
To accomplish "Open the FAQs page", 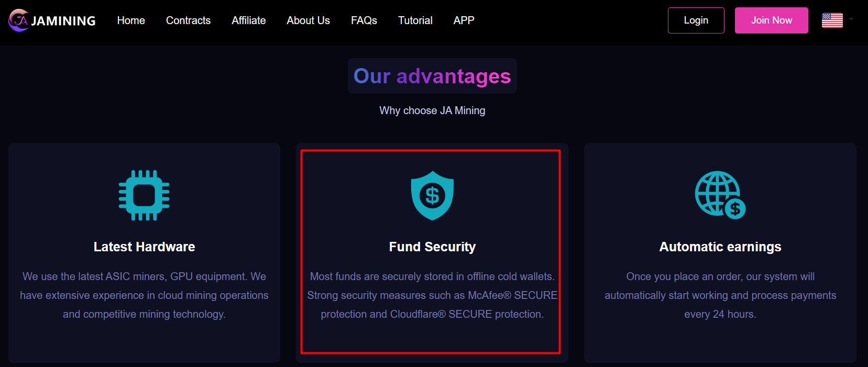I will click(364, 20).
